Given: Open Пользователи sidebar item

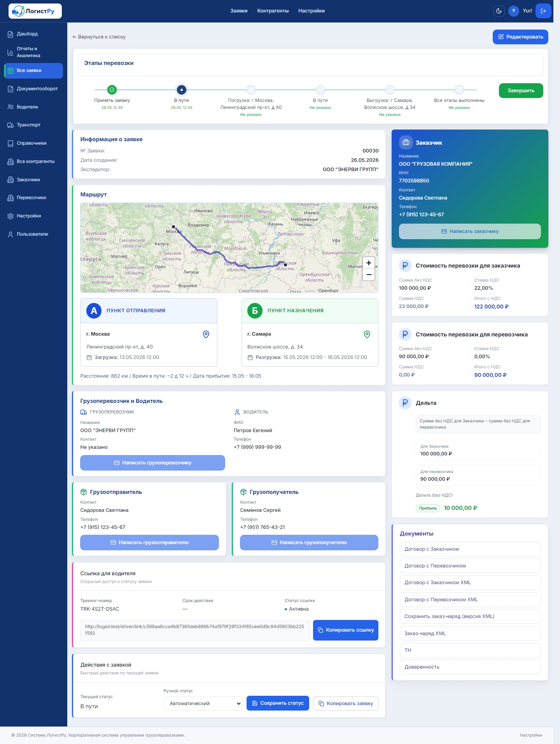Looking at the screenshot, I should click(x=33, y=234).
